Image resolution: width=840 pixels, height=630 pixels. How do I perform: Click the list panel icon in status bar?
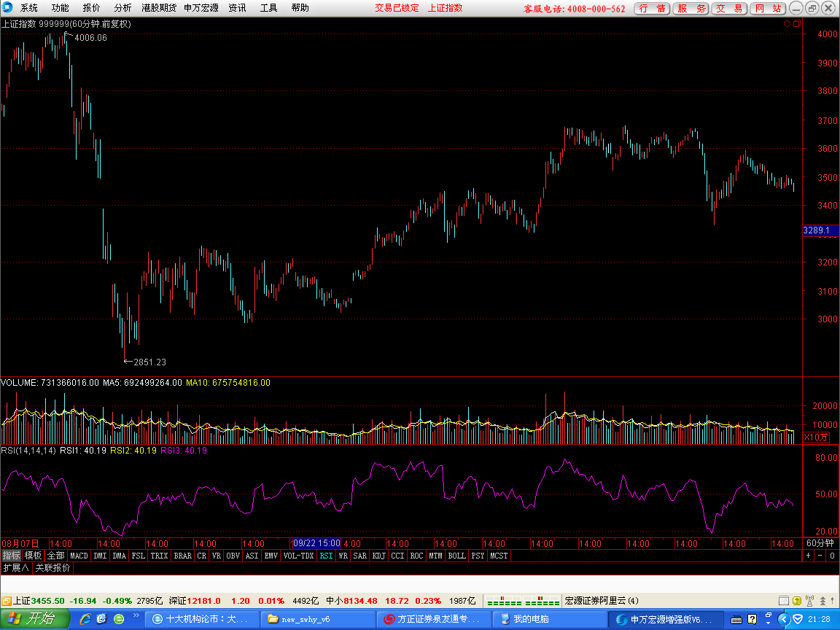point(784,601)
